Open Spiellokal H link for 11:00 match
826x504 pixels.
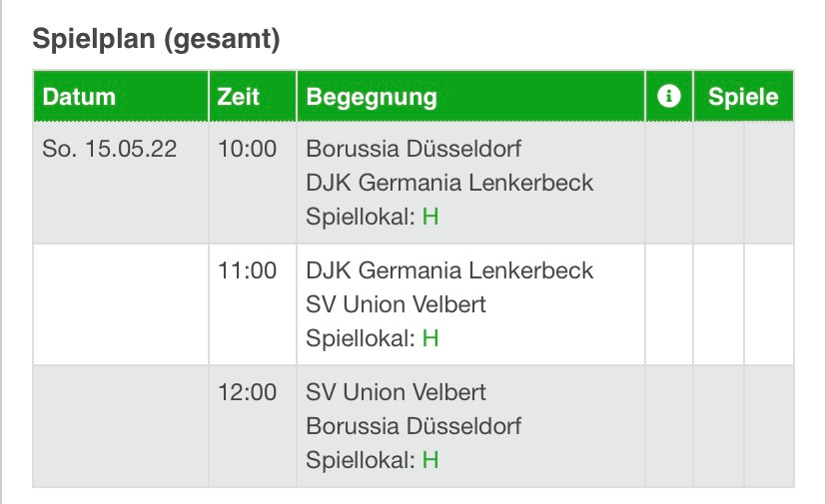pos(430,338)
